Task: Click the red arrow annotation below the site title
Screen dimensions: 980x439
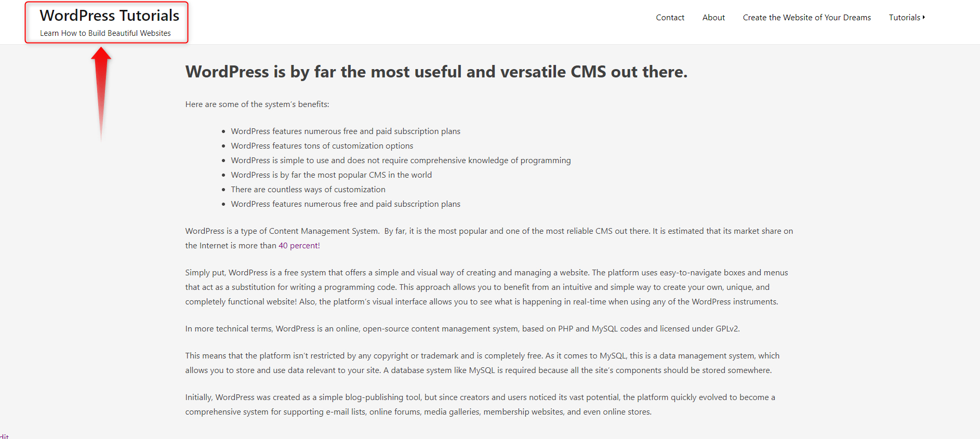Action: (101, 94)
